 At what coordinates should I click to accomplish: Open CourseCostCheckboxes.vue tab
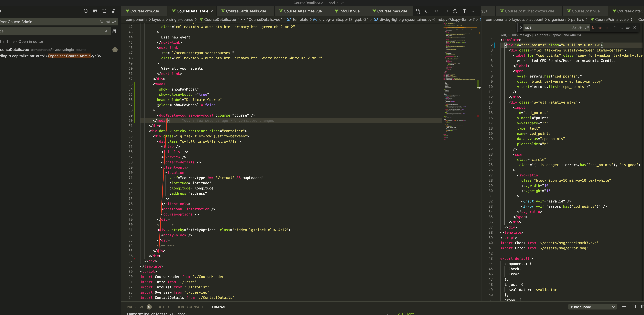coord(529,11)
